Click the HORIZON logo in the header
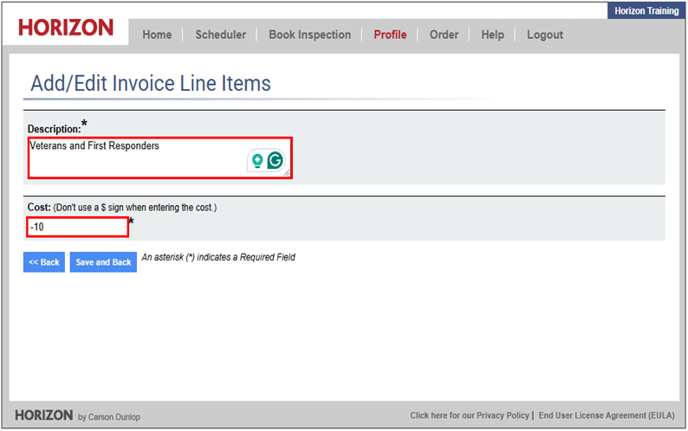The height and width of the screenshot is (431, 688). (66, 27)
